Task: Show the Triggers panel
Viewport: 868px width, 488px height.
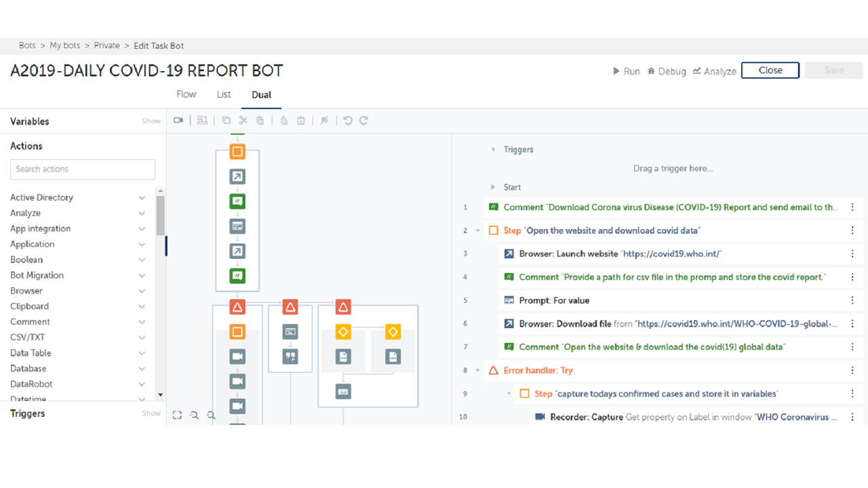Action: (x=151, y=413)
